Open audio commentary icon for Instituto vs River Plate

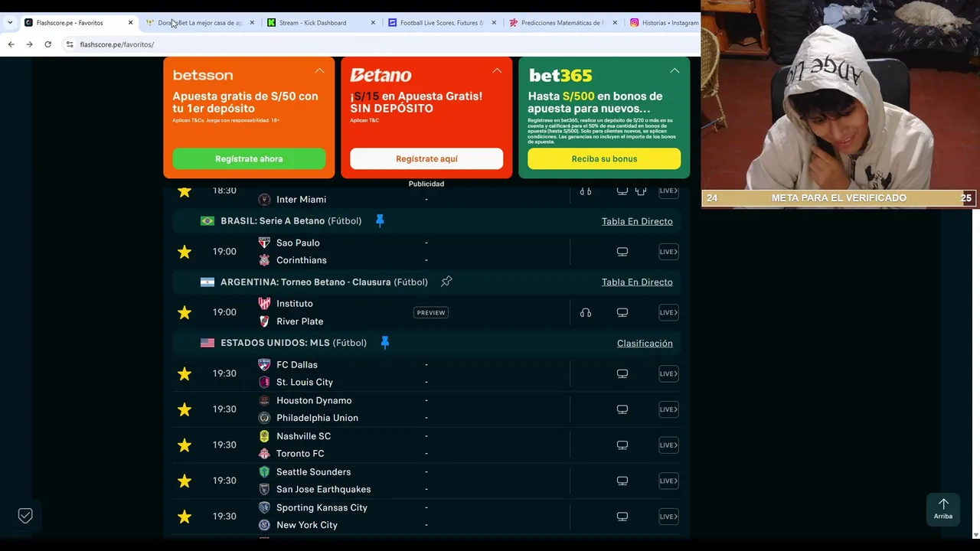click(x=586, y=312)
